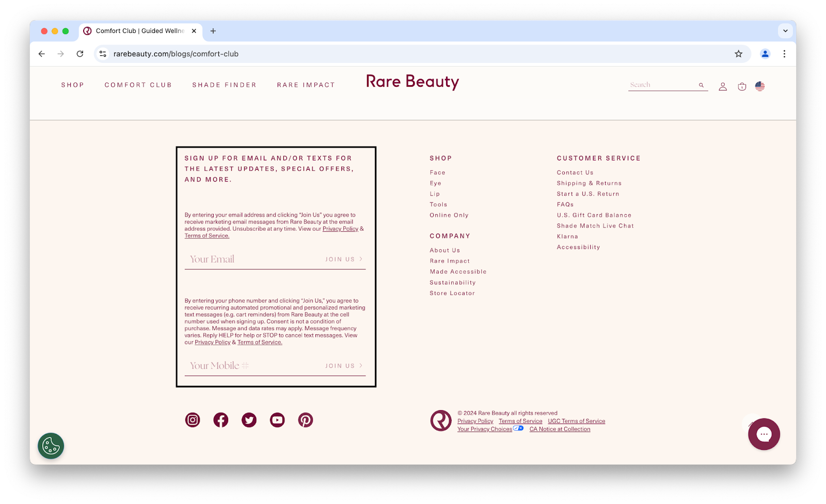
Task: Open the Twitter social icon
Action: coord(249,420)
